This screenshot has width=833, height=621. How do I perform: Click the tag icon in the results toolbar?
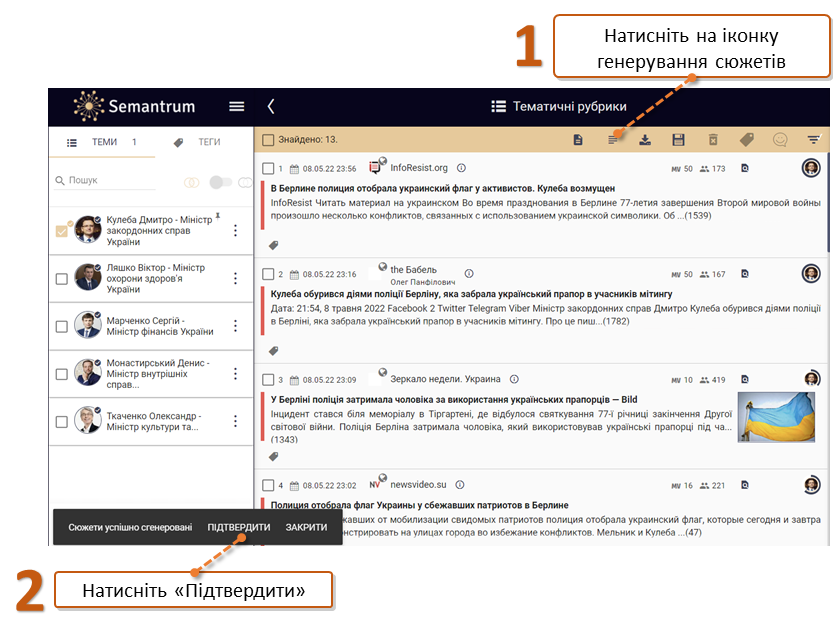point(746,140)
